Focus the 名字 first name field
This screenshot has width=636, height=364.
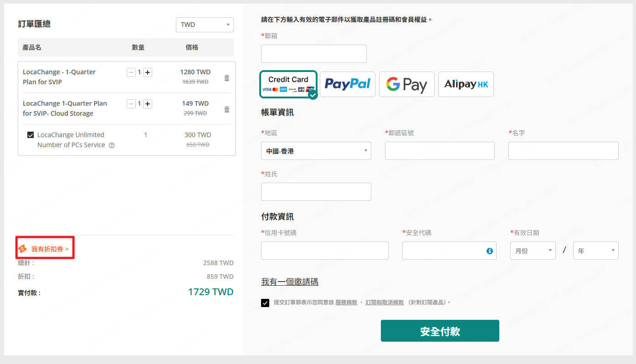[564, 151]
